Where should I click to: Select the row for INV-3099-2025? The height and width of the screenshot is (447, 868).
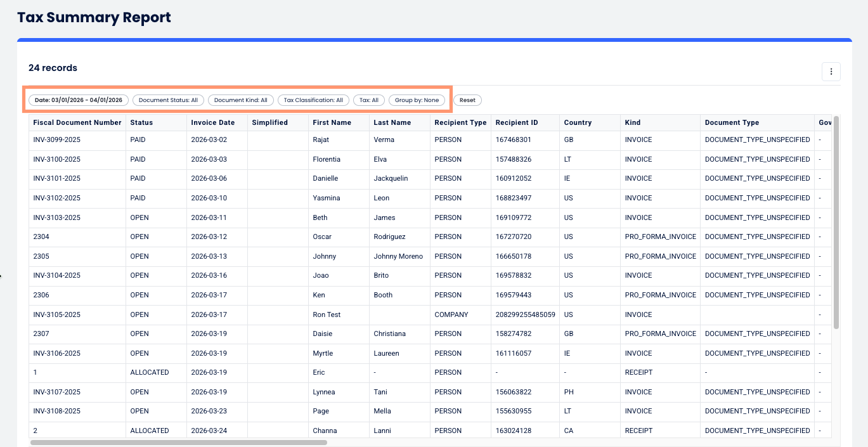pyautogui.click(x=254, y=139)
